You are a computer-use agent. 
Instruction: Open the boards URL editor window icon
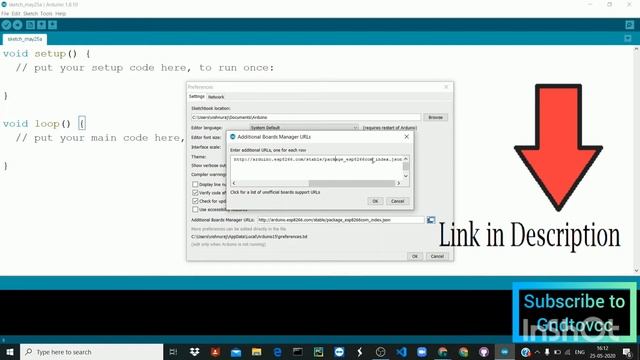click(431, 220)
